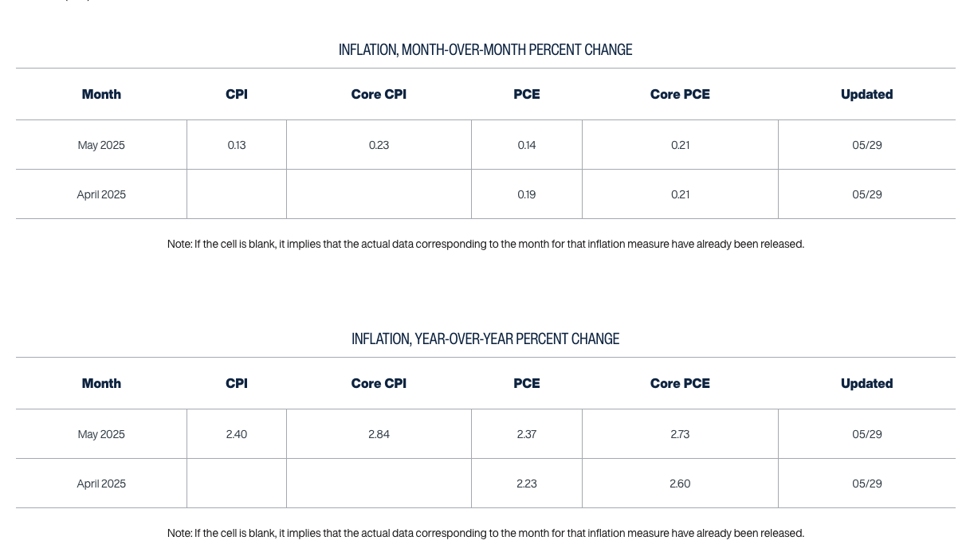Select April 2025 PCE value 0.19
Screen dimensions: 970x560
[527, 194]
